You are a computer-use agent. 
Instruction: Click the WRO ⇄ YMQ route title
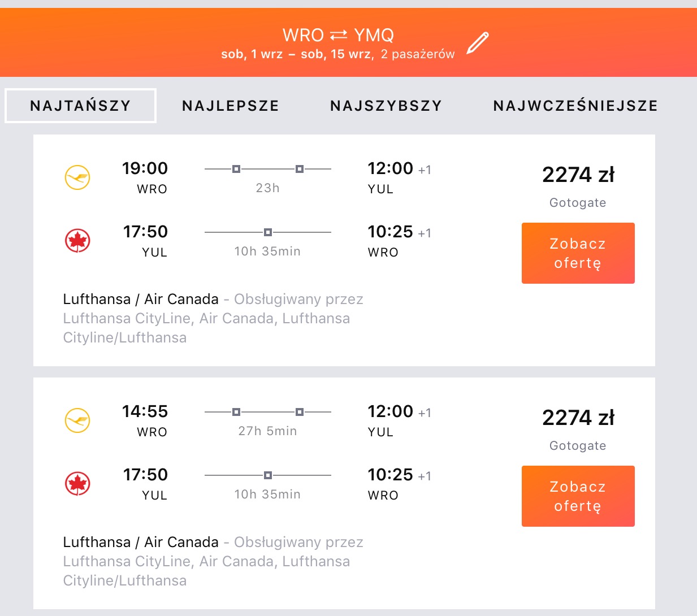[x=338, y=35]
